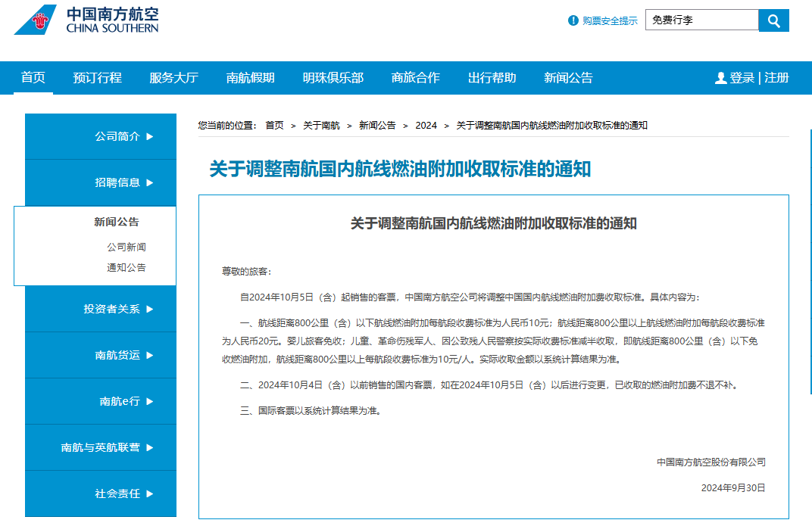Click the 注册 link
The width and height of the screenshot is (812, 523).
coord(776,78)
